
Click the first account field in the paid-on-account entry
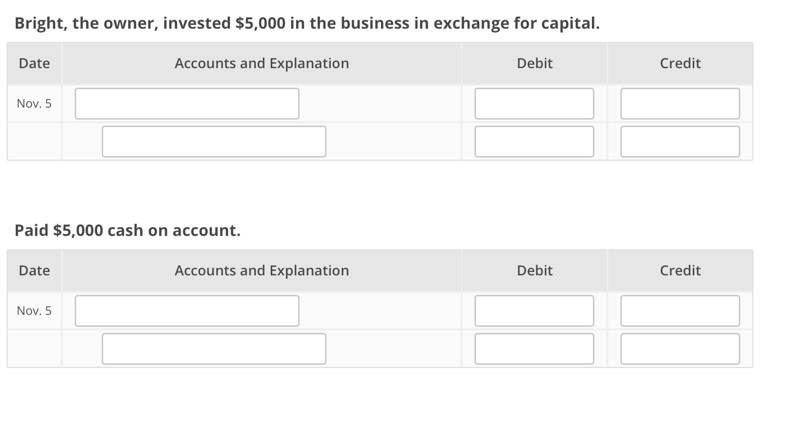point(186,310)
